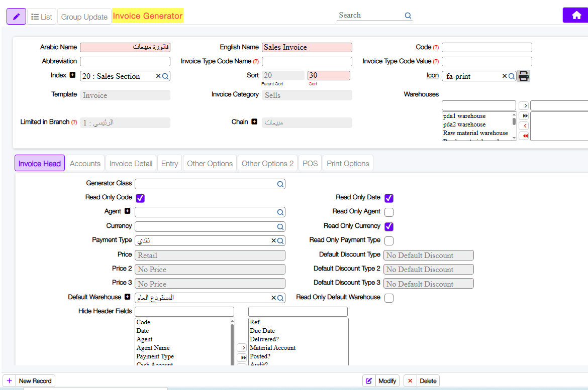The width and height of the screenshot is (588, 390).
Task: Click the search magnifier icon at top
Action: click(x=408, y=16)
